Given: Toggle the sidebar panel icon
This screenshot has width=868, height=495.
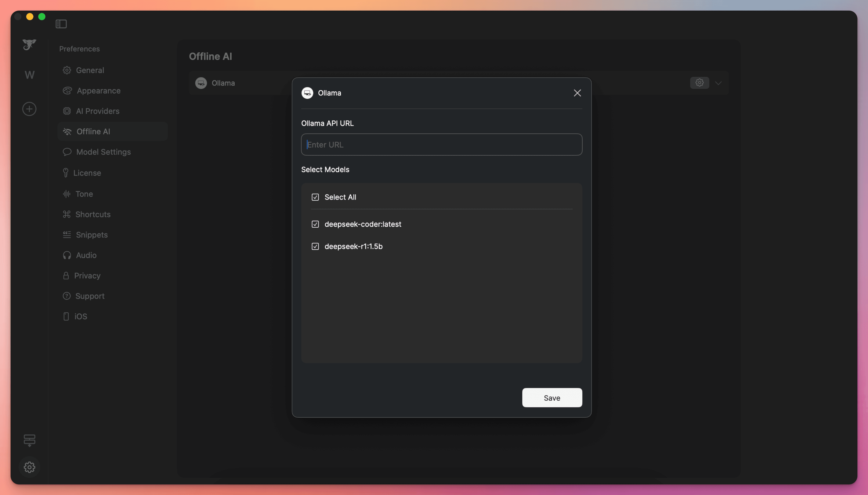Looking at the screenshot, I should coord(61,24).
